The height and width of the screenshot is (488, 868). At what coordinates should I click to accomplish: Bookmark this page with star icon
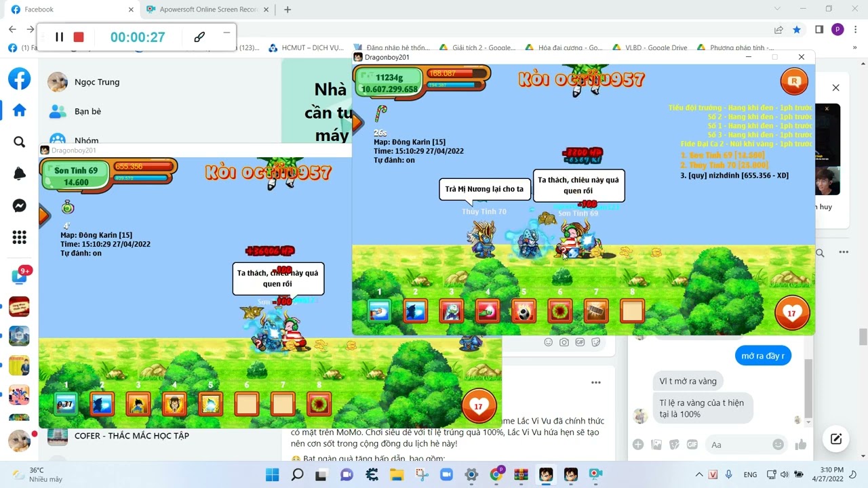tap(797, 30)
